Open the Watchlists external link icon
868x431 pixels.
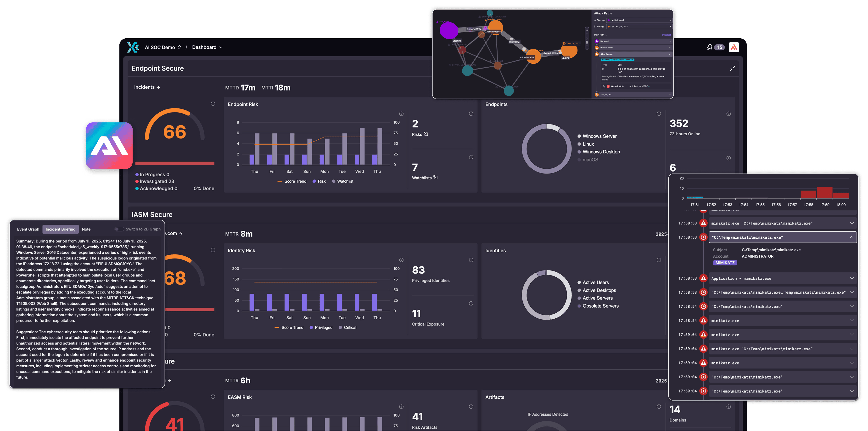pyautogui.click(x=435, y=177)
